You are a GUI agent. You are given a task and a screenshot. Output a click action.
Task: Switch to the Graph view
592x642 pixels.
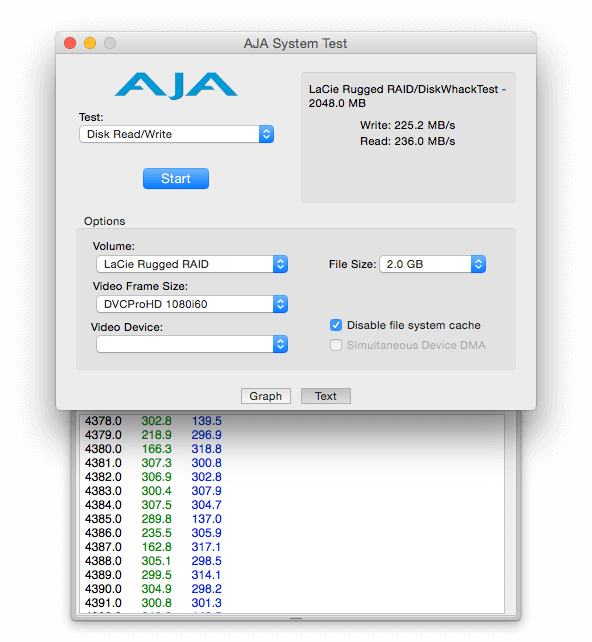click(x=266, y=396)
